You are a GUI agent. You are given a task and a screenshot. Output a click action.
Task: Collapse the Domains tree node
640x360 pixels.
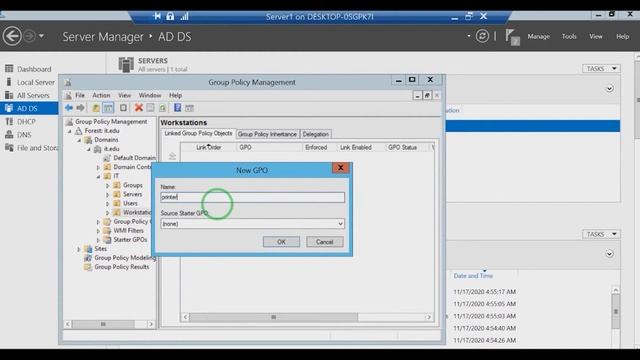click(x=80, y=140)
